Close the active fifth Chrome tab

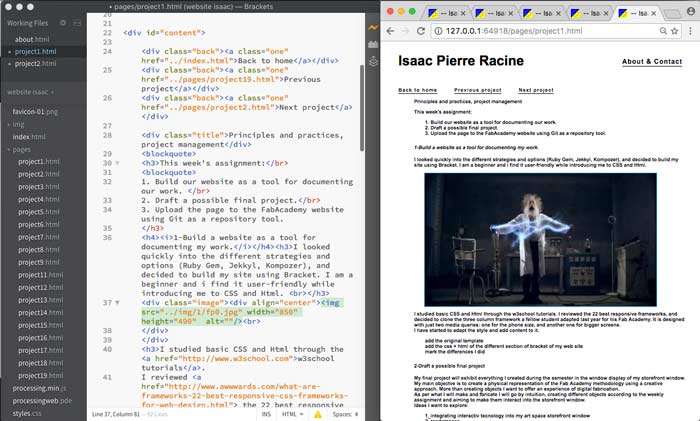point(654,13)
